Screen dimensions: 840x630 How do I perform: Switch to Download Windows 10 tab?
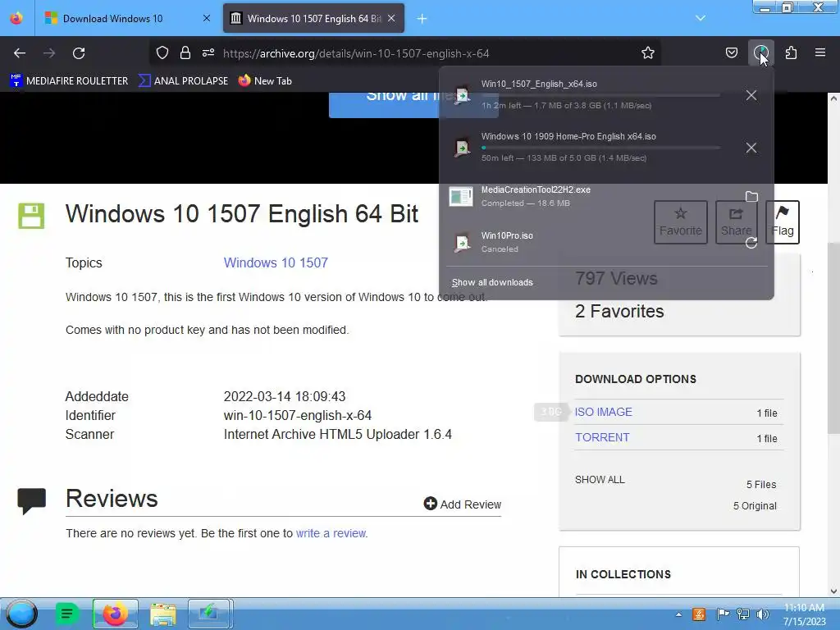[112, 19]
